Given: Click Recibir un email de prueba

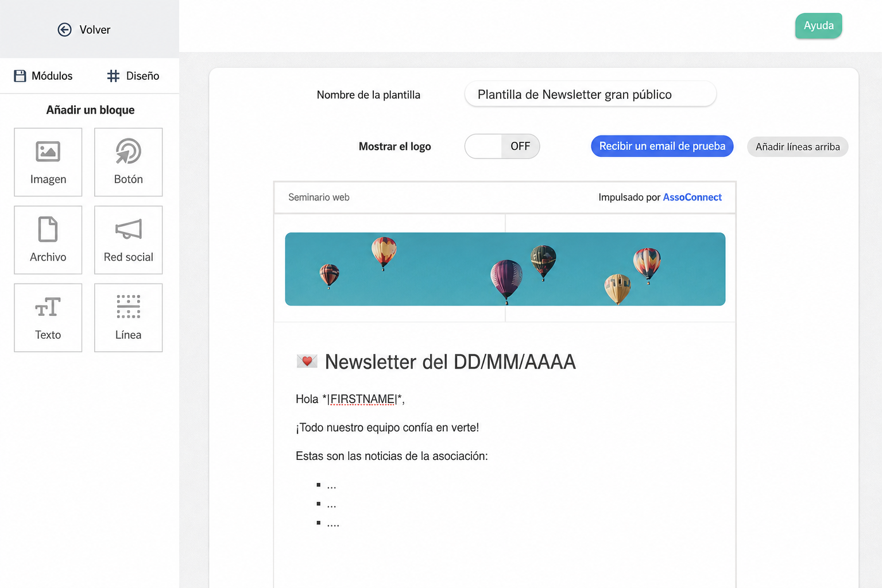Looking at the screenshot, I should pos(662,146).
